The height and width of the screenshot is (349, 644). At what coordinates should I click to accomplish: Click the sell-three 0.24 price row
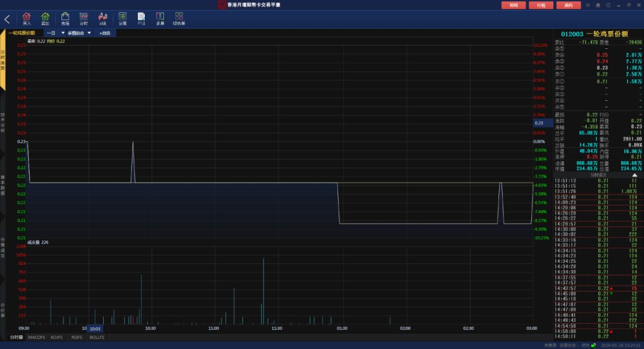point(598,61)
